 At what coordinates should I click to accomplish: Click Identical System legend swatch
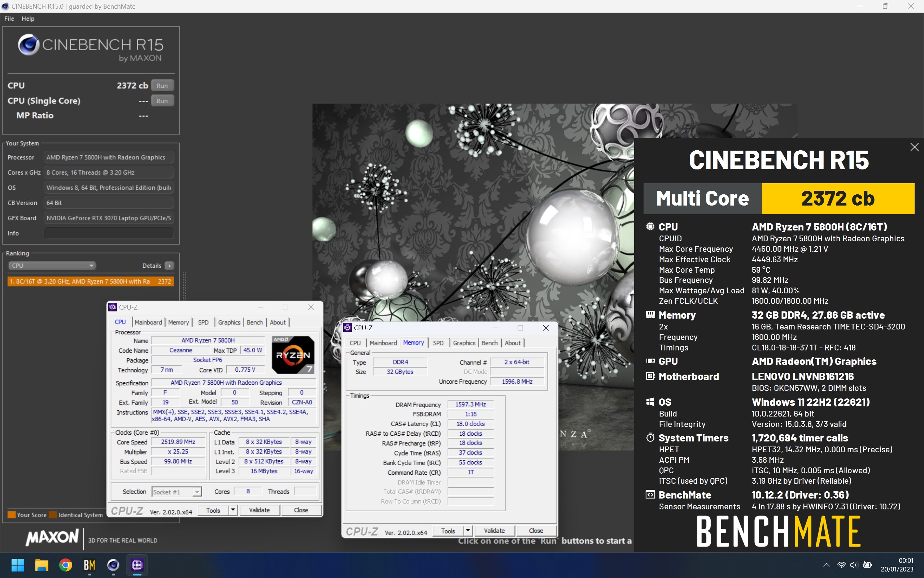tap(53, 515)
